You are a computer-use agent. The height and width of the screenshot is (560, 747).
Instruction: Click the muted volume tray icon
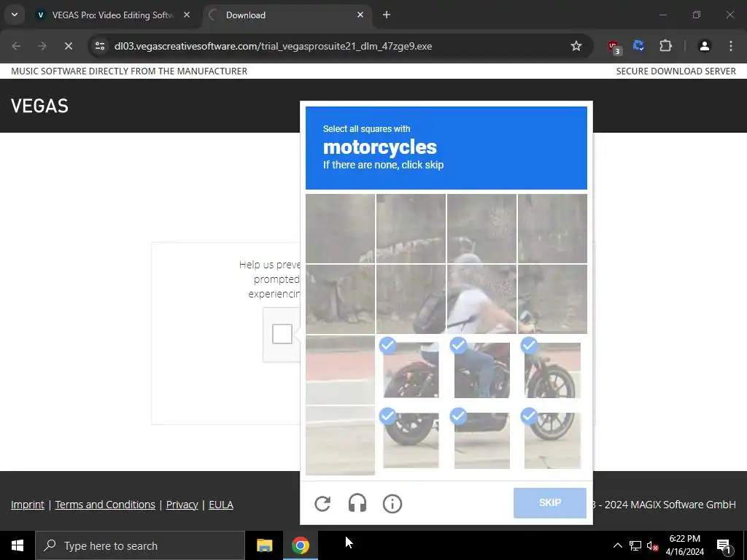[x=652, y=545]
